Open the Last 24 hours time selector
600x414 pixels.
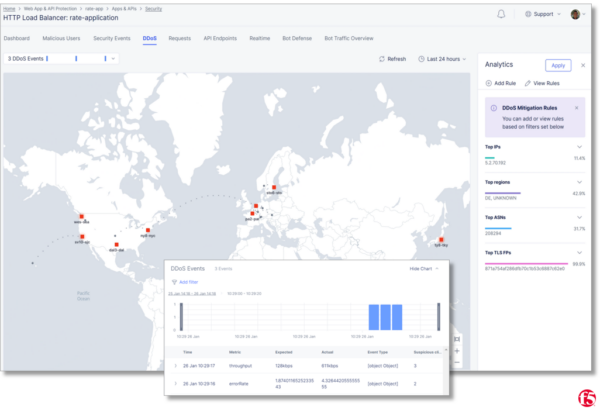pos(441,59)
